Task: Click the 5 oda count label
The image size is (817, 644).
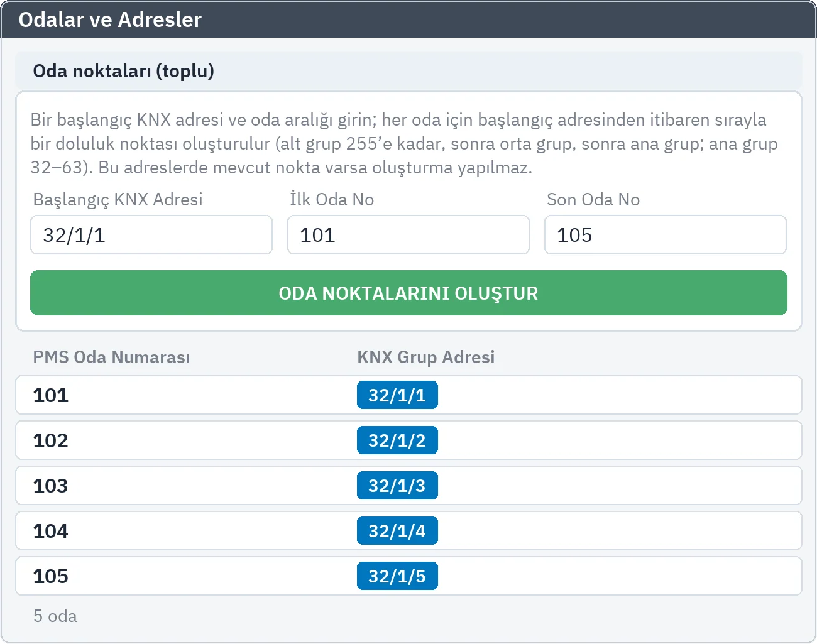Action: coord(55,616)
